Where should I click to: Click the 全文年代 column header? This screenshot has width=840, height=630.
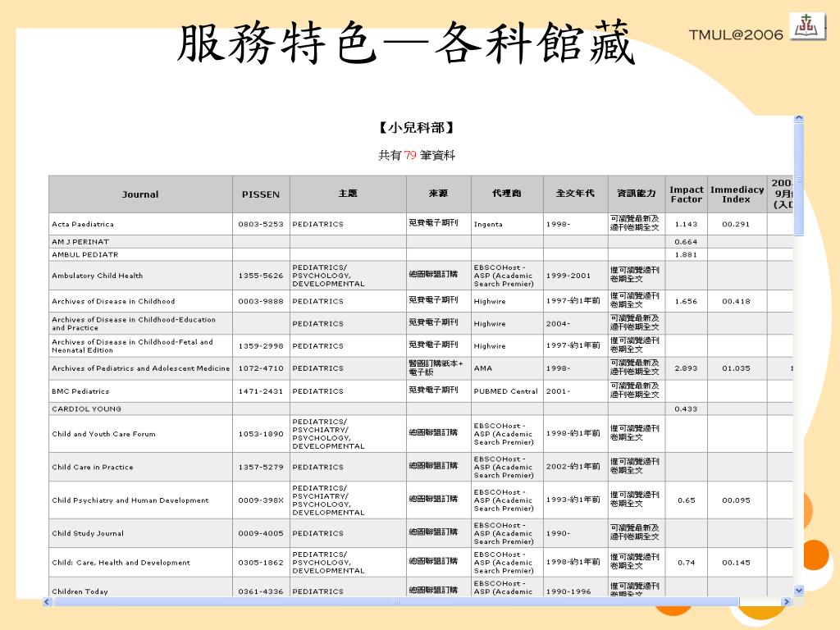[x=575, y=194]
